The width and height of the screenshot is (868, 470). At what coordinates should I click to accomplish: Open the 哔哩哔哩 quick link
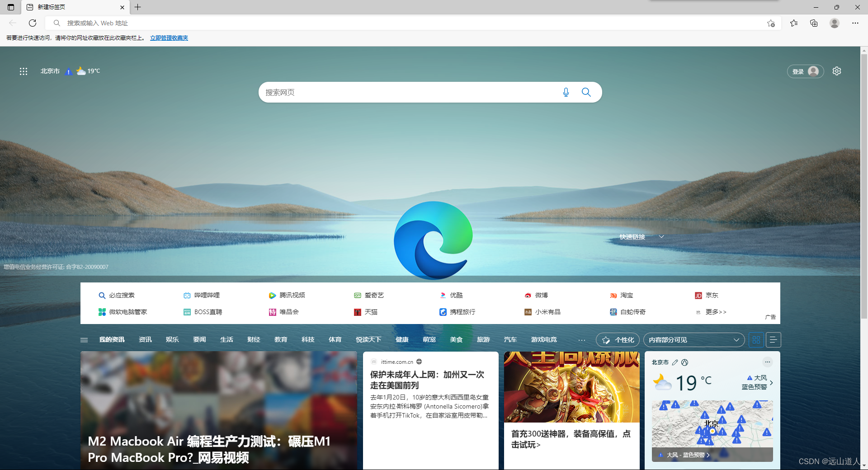[202, 296]
